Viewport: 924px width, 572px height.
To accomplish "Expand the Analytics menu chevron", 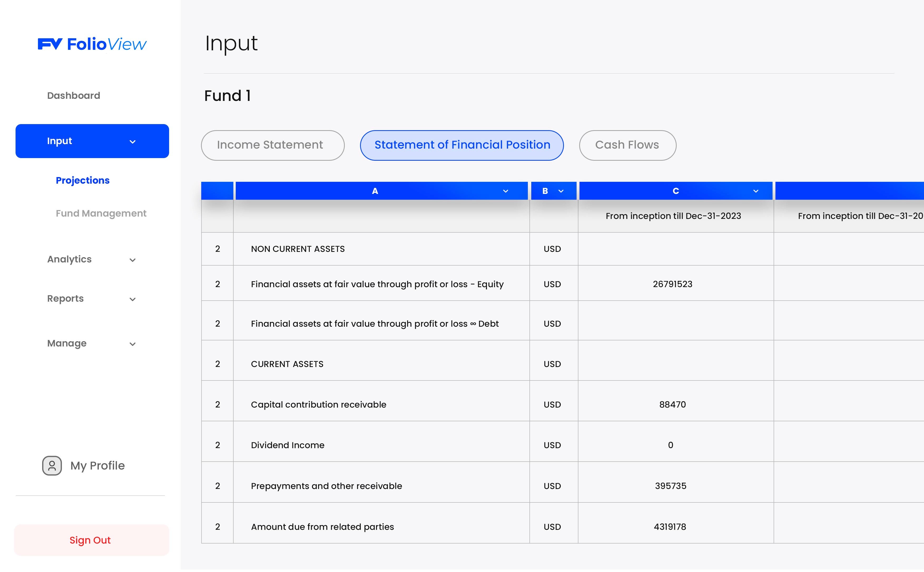I will pos(132,260).
